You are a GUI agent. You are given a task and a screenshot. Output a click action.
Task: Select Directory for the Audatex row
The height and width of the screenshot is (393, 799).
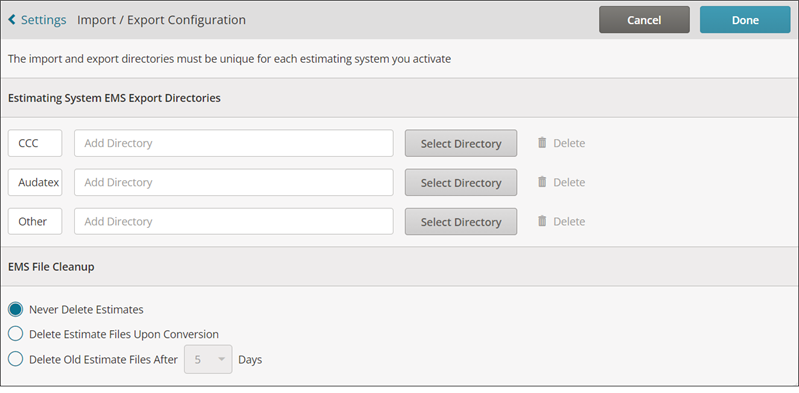[x=461, y=182]
